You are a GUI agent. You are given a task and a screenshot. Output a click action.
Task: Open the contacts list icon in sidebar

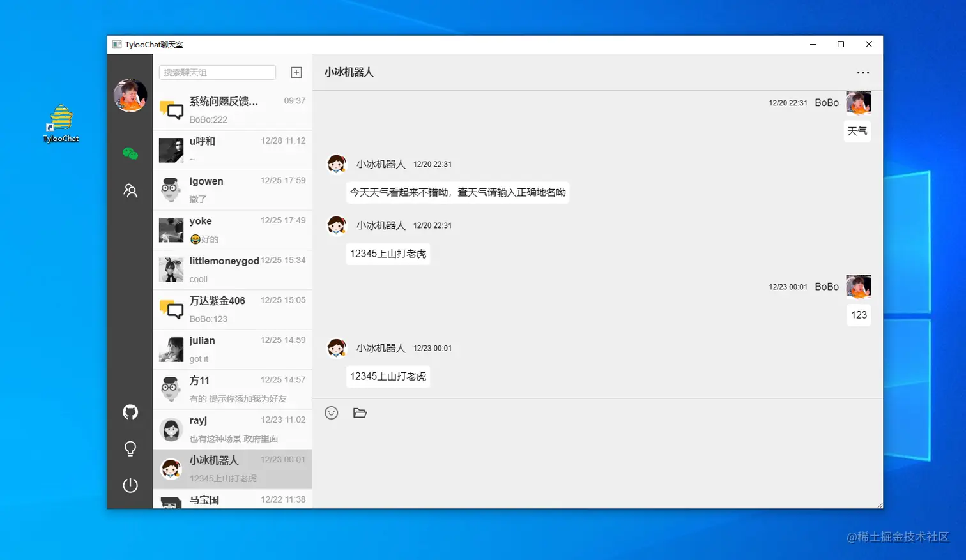pyautogui.click(x=130, y=190)
